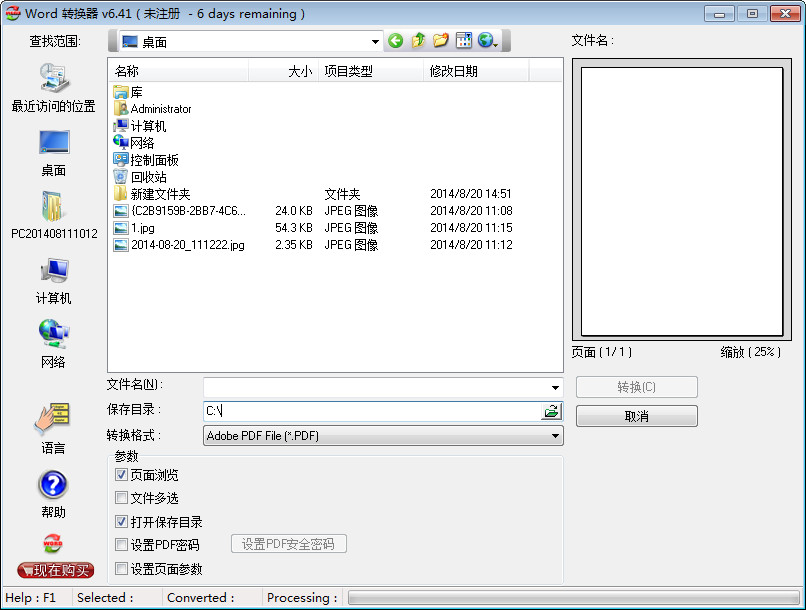Open the view menu icon in toolbar

[463, 41]
